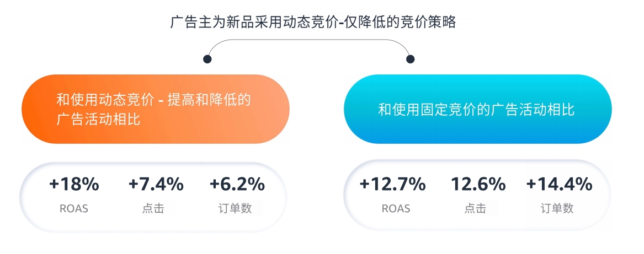Click the right endpoint dot of the connector
The height and width of the screenshot is (254, 644).
(410, 59)
